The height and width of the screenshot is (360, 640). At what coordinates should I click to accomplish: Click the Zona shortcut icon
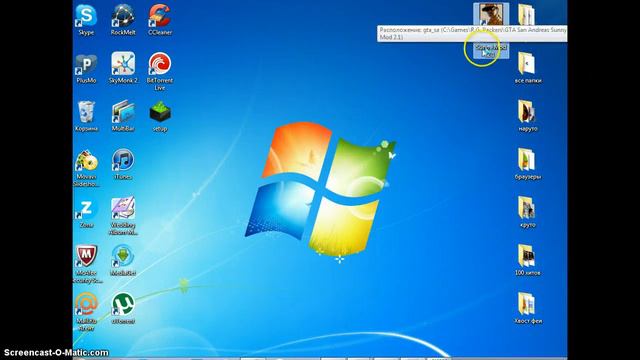click(x=86, y=209)
